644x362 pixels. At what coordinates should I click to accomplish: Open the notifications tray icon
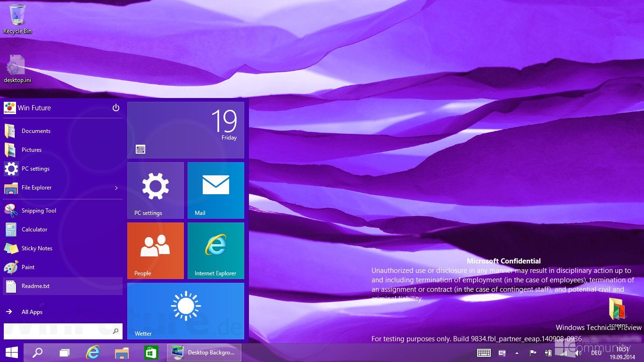click(x=503, y=353)
